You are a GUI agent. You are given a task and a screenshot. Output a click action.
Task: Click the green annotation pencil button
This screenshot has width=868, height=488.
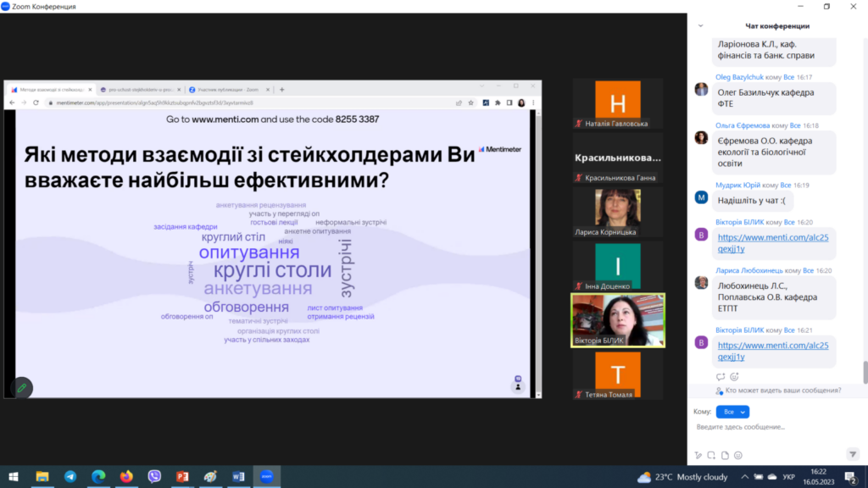click(21, 387)
